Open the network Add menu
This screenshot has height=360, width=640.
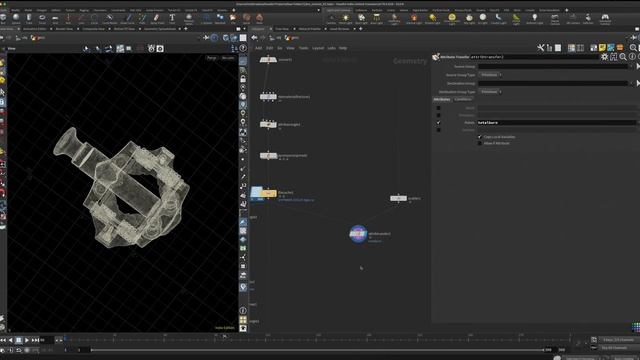[x=258, y=48]
